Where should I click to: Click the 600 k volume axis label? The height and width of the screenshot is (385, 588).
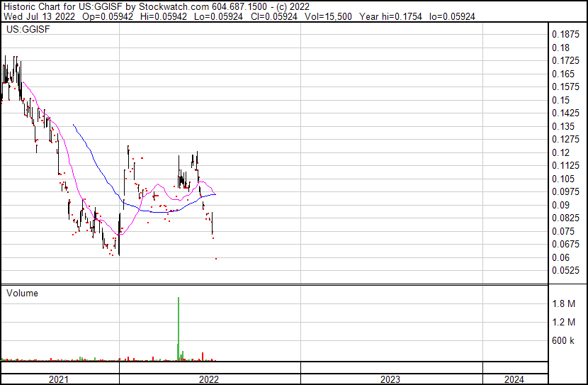tap(564, 341)
